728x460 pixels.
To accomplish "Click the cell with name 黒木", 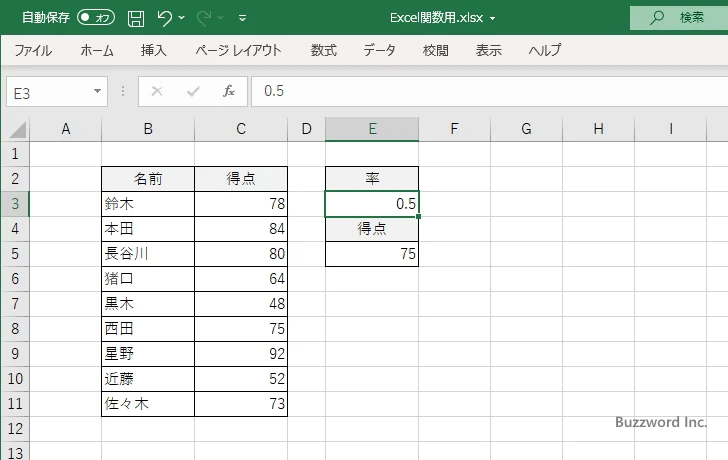I will (x=148, y=304).
